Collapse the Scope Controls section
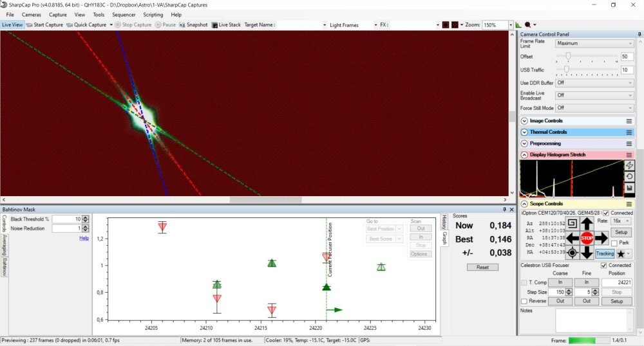This screenshot has width=644, height=346. (x=524, y=204)
